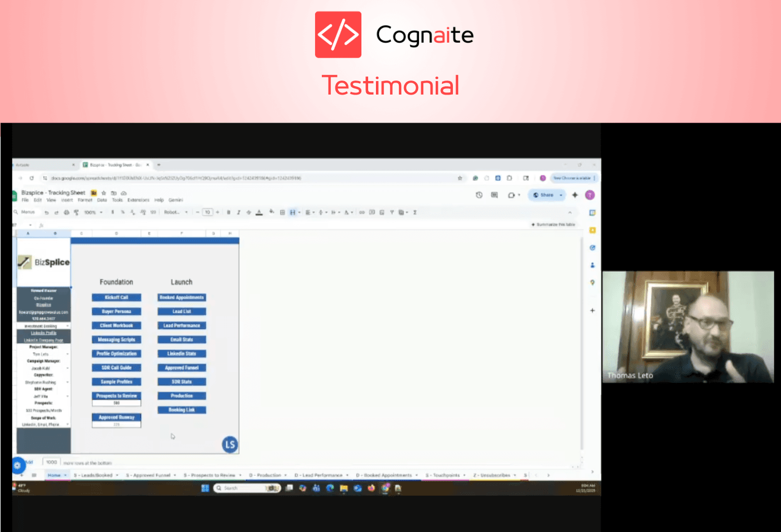Screen dimensions: 781x532
Task: Open version history clock icon
Action: pos(479,195)
